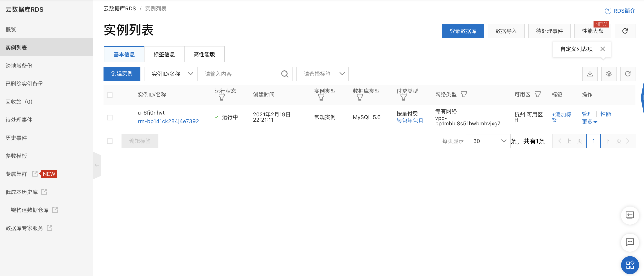644x276 pixels.
Task: Expand the 请选择标签 dropdown
Action: tap(322, 74)
